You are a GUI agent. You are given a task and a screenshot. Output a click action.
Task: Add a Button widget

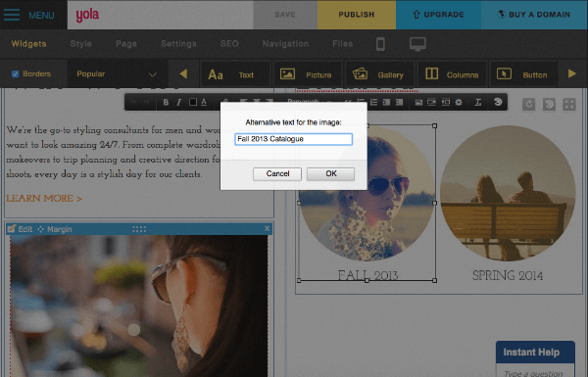524,74
